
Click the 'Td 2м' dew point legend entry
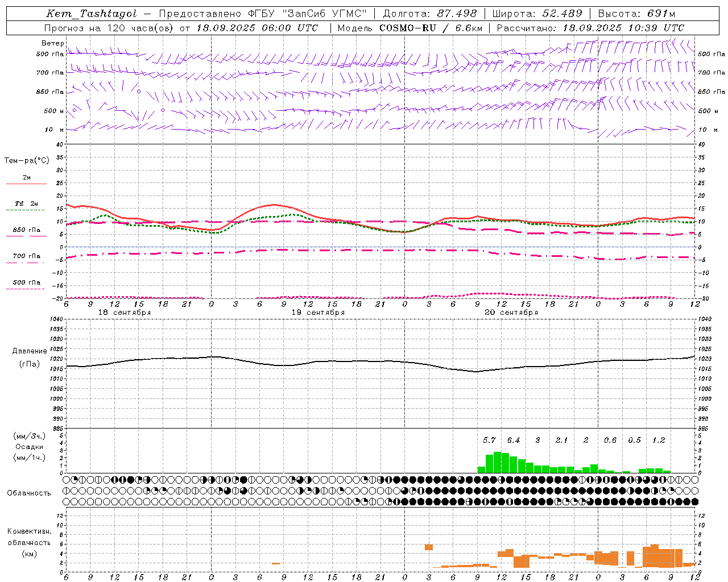[x=27, y=203]
